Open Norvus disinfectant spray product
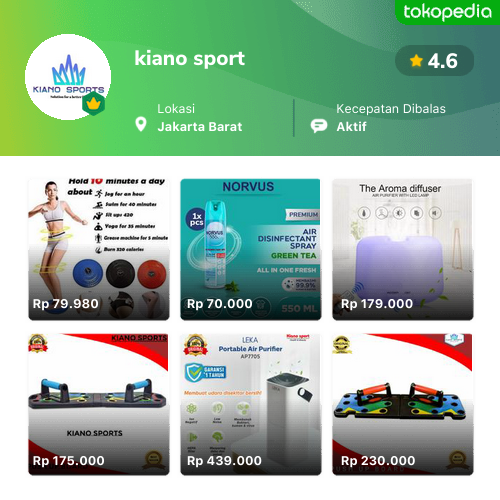Image resolution: width=500 pixels, height=500 pixels. [x=251, y=249]
